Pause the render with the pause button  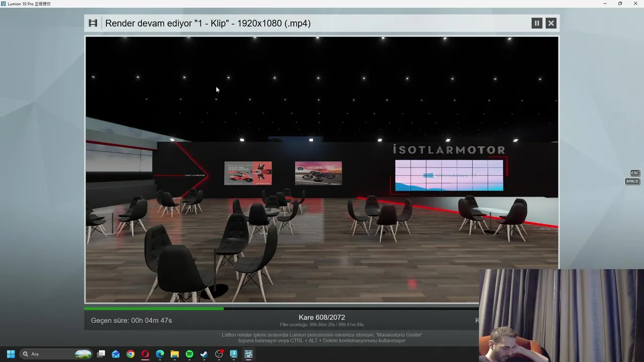[537, 23]
